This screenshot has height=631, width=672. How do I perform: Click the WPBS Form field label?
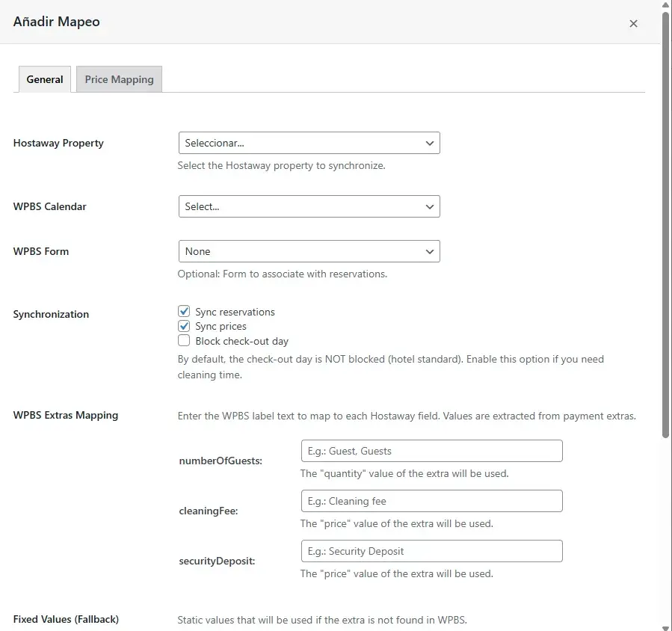tap(40, 252)
